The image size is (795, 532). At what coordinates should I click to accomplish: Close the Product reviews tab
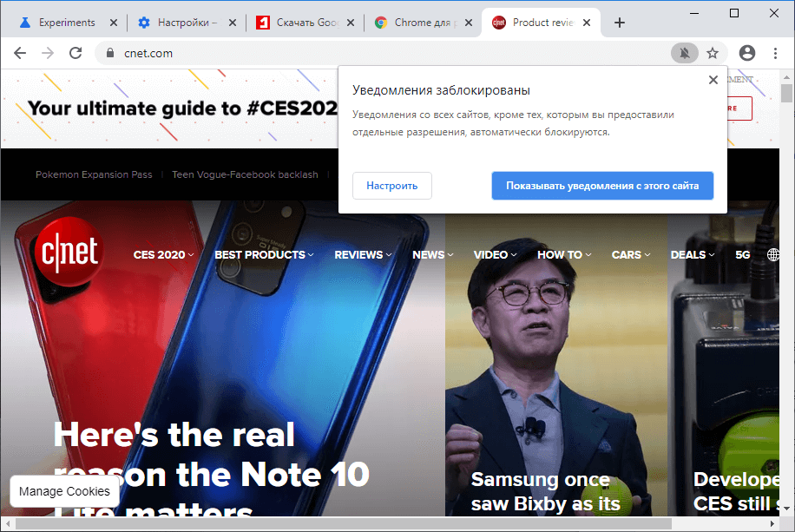click(x=587, y=23)
